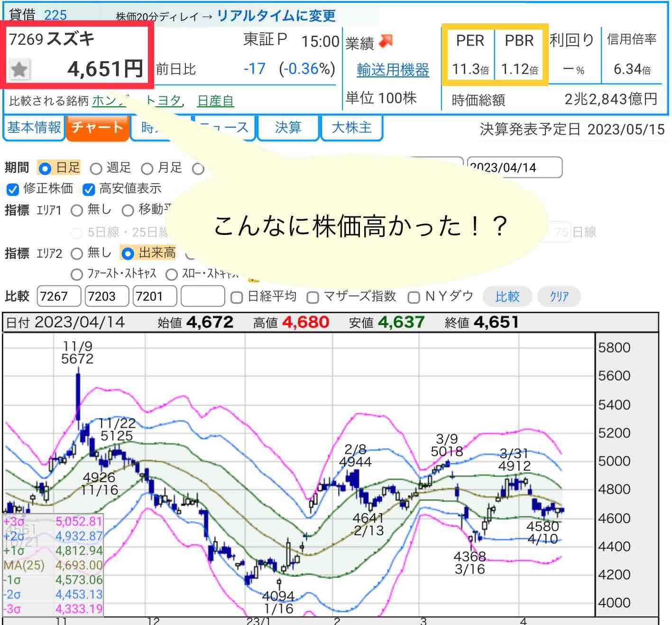This screenshot has height=625, width=672.
Task: Click the date field showing 2023/04/14
Action: [515, 168]
